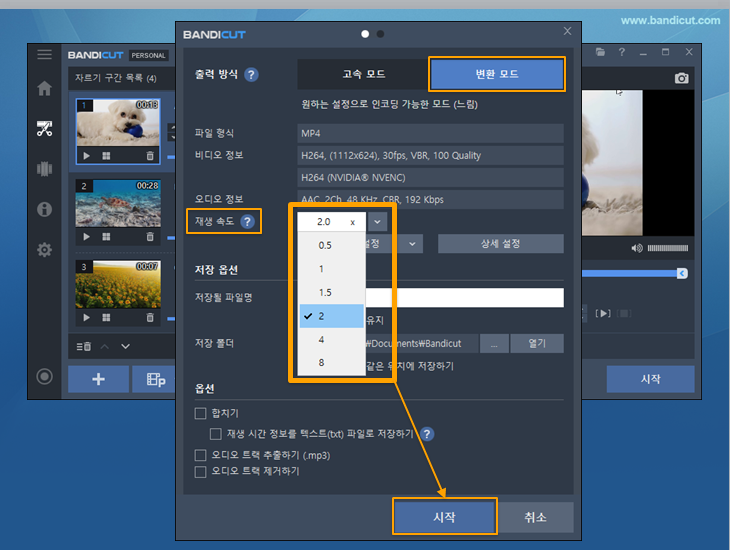Open the Split tool in sidebar
The height and width of the screenshot is (550, 730).
click(x=45, y=169)
